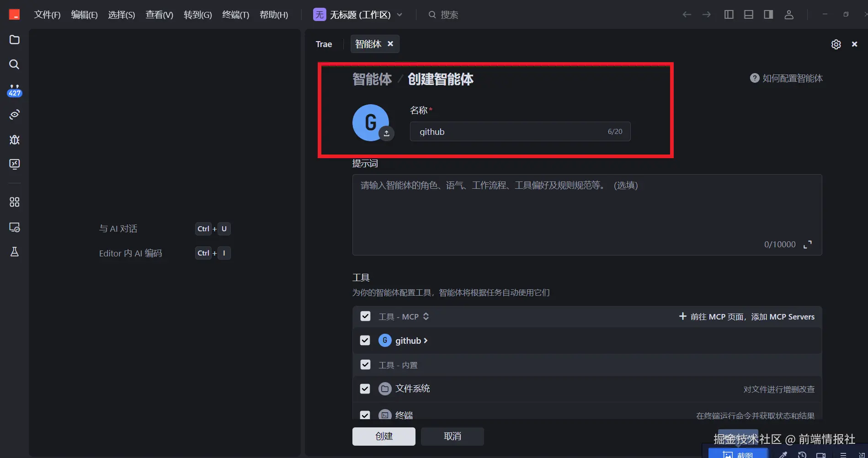This screenshot has width=868, height=458.
Task: Uncheck the 文件系统 checkbox
Action: coord(365,389)
